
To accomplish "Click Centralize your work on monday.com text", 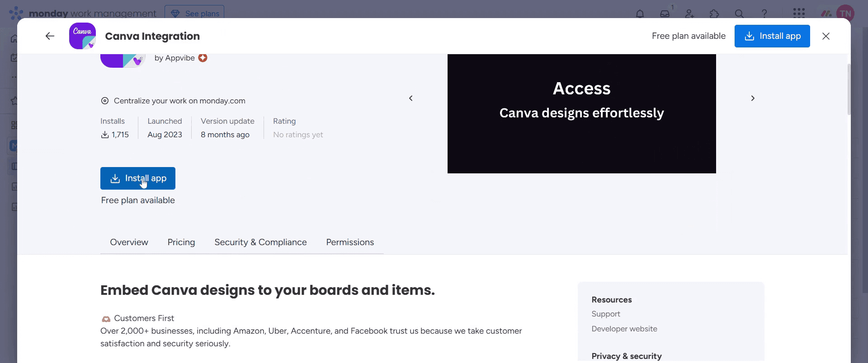I will coord(179,101).
